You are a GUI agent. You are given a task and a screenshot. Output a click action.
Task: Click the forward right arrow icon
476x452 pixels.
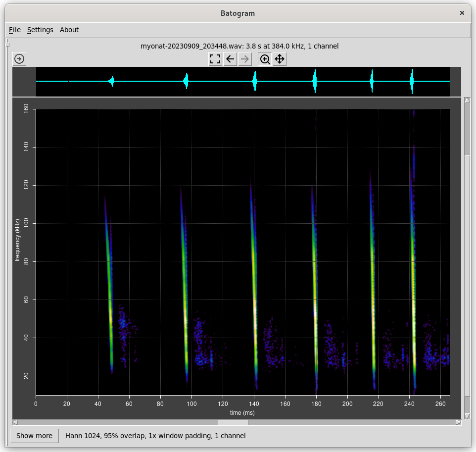point(244,59)
